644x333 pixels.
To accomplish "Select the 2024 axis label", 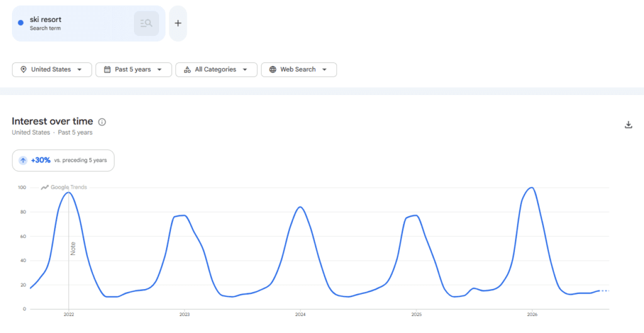I will tap(300, 315).
